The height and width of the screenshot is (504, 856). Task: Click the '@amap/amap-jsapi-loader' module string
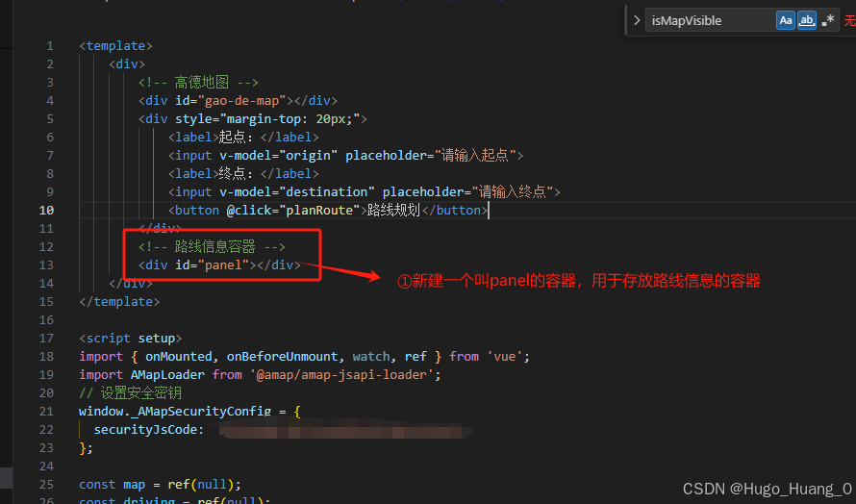[341, 374]
